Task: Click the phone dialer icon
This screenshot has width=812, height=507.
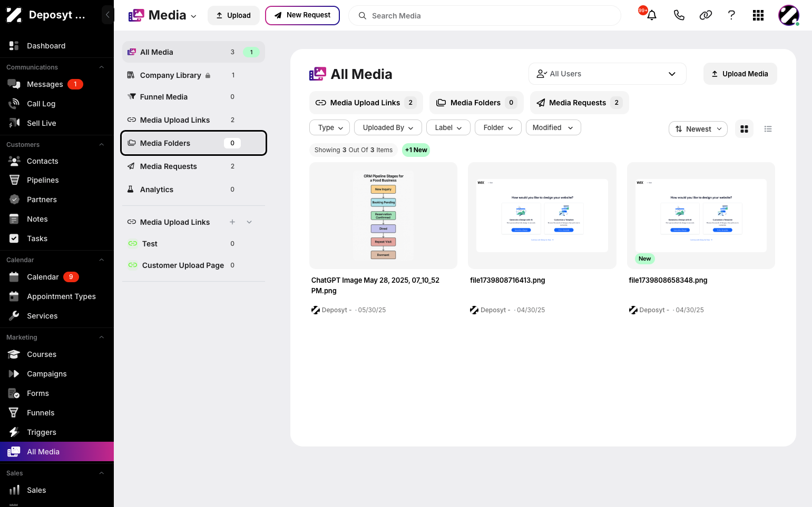Action: pyautogui.click(x=679, y=15)
